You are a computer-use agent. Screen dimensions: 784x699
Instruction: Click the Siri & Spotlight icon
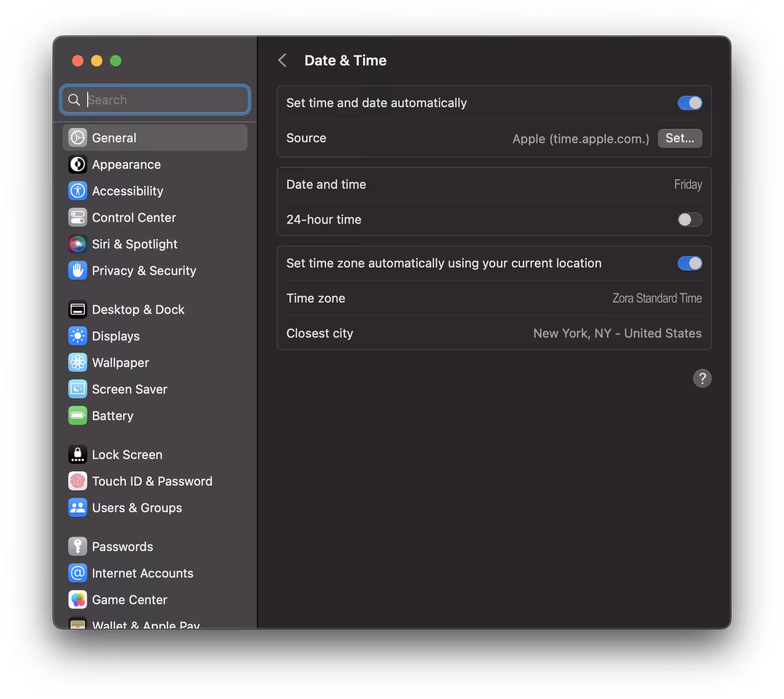[78, 244]
